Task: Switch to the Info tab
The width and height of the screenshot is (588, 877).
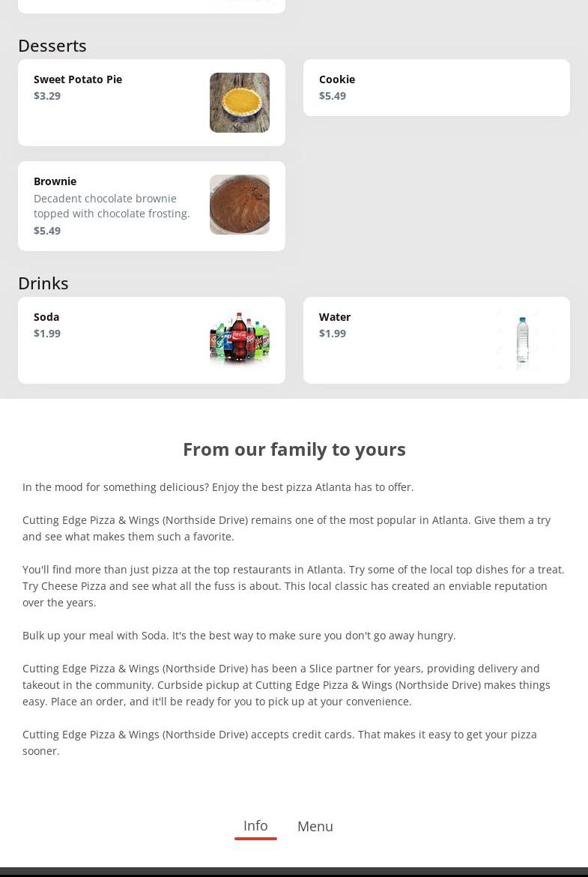Action: [x=255, y=825]
